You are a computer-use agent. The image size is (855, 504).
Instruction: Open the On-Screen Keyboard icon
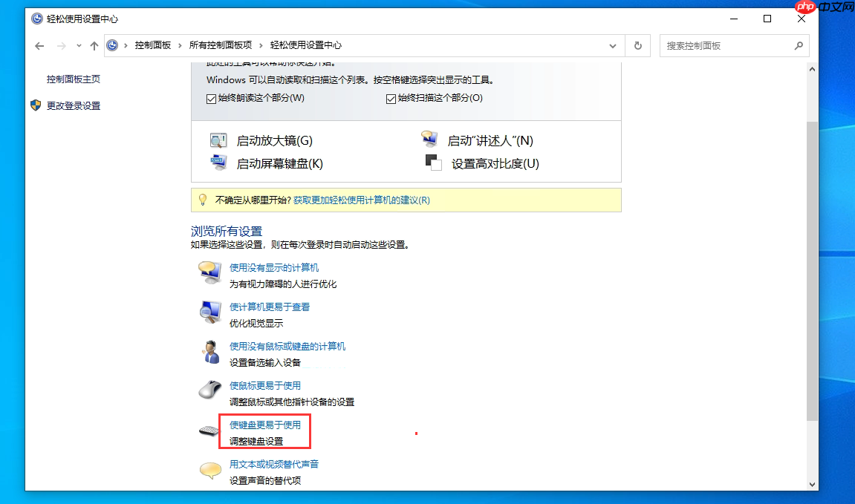219,162
